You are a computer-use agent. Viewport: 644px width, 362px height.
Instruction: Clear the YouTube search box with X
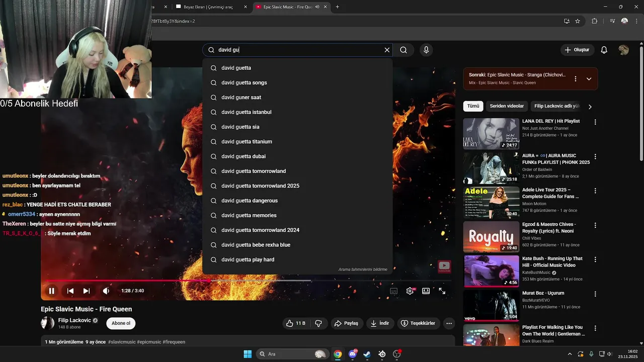[387, 50]
